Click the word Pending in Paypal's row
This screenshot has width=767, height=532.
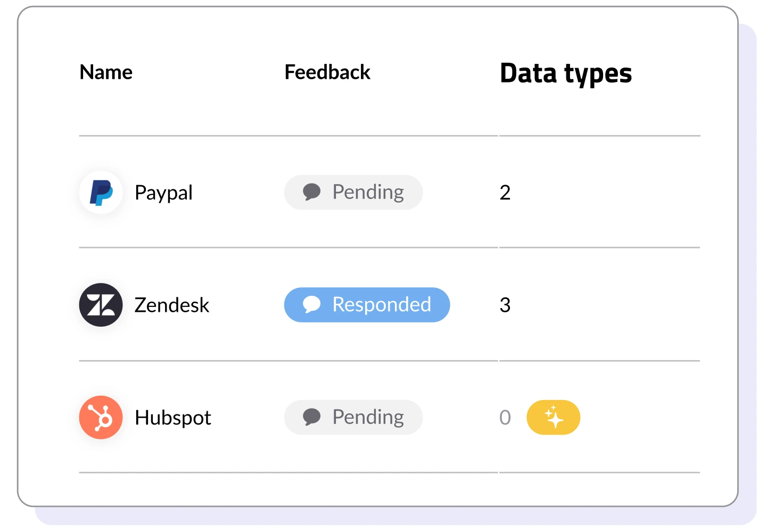[368, 192]
